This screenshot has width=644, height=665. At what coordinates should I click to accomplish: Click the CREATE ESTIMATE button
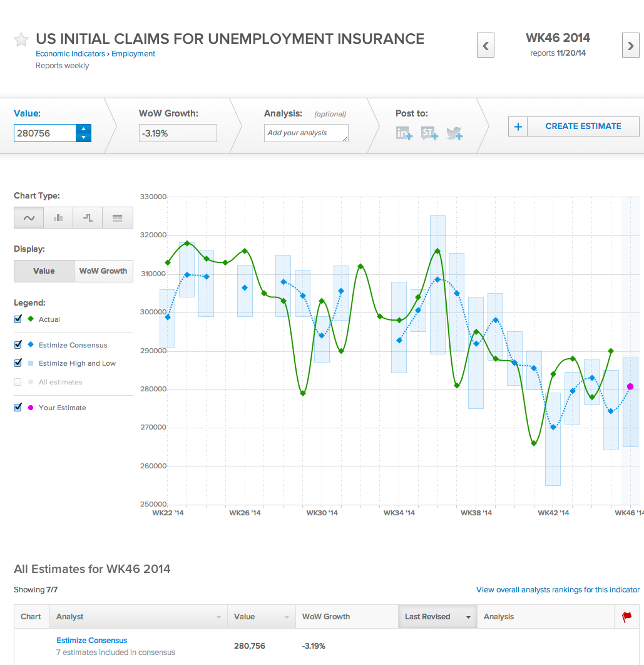tap(583, 126)
